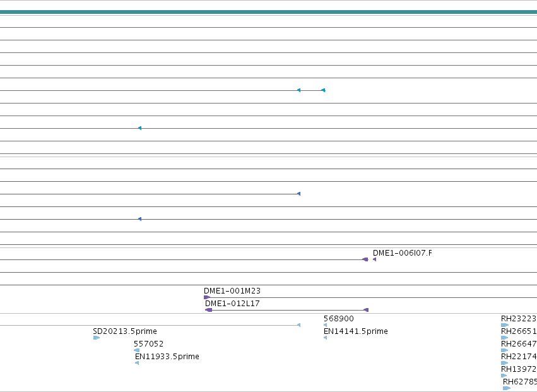Click the arrow glyph under RH23223

505,325
